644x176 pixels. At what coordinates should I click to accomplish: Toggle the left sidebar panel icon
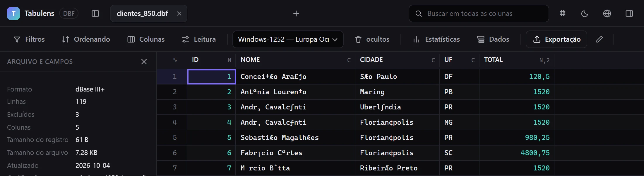(x=95, y=13)
